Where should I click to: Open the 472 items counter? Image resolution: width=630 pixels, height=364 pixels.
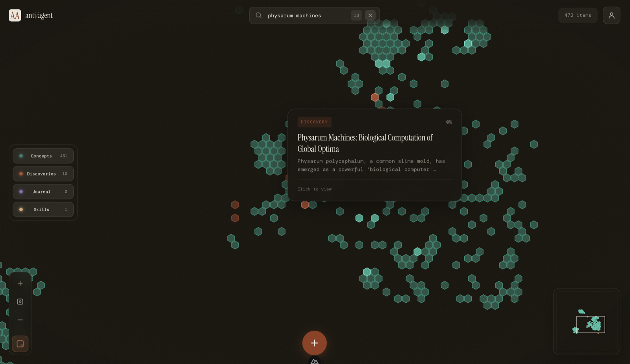tap(578, 15)
